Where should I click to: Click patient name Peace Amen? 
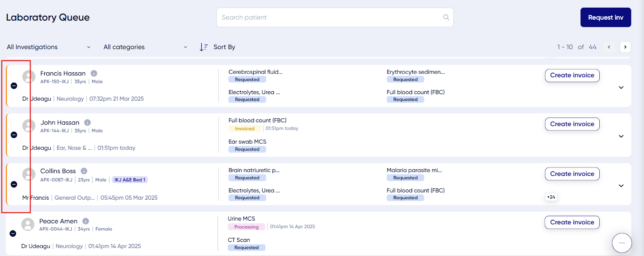click(x=58, y=221)
